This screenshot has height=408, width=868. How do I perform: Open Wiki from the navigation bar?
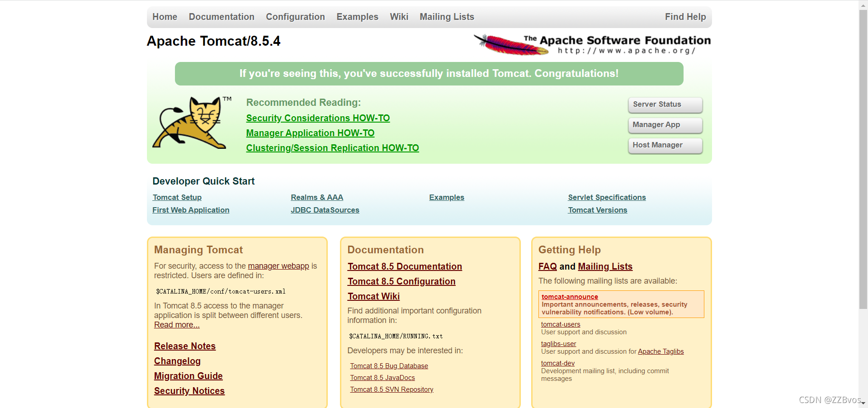[x=399, y=17]
